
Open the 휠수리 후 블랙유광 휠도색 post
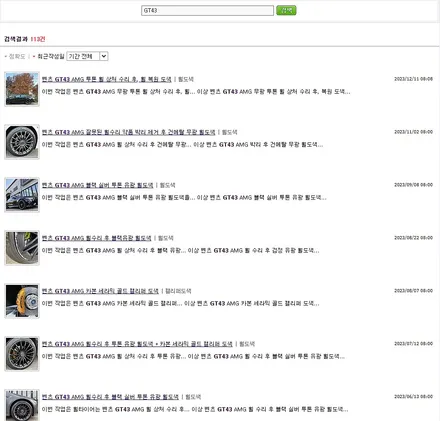point(97,238)
